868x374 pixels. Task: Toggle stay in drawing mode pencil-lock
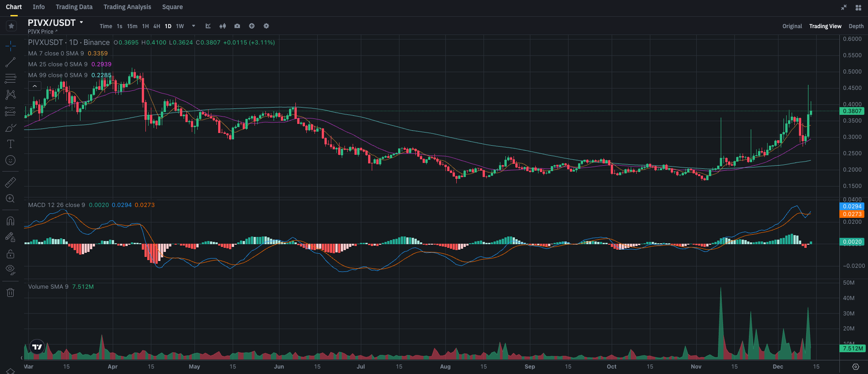tap(10, 237)
